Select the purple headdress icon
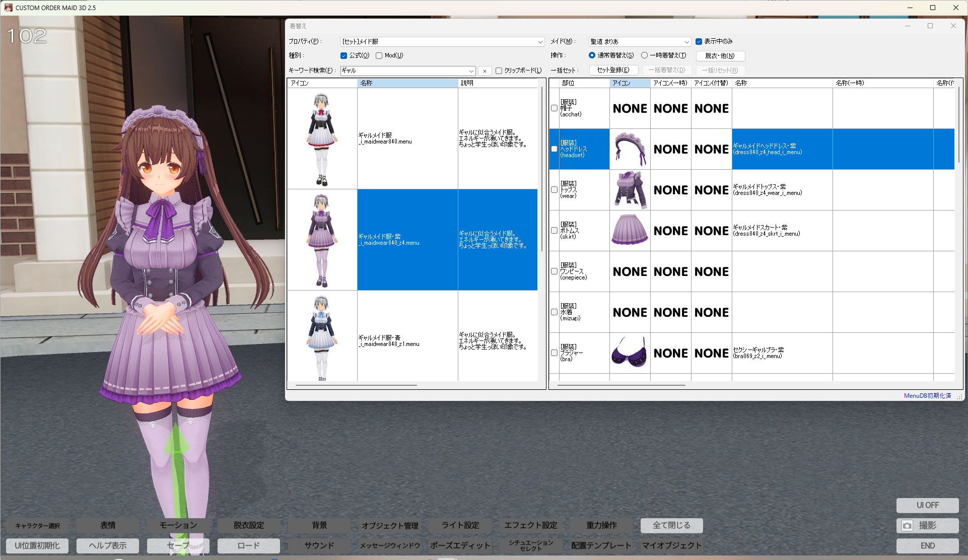Viewport: 968px width, 560px height. (630, 149)
